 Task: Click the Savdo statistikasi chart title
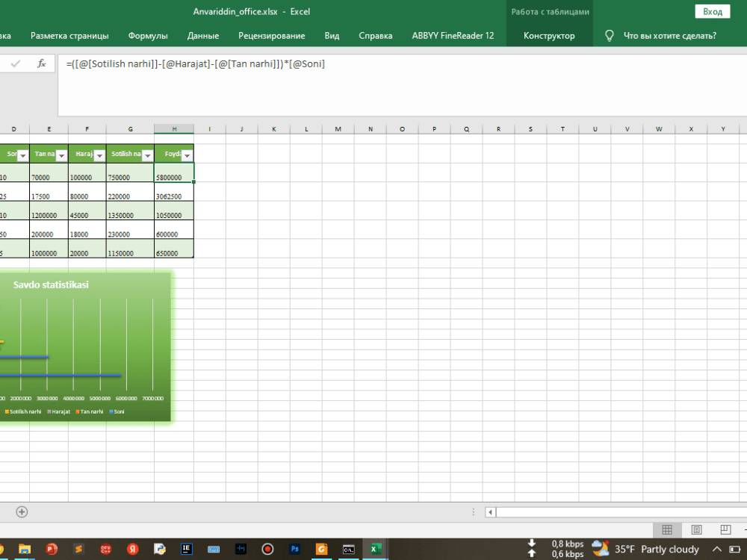click(x=51, y=284)
